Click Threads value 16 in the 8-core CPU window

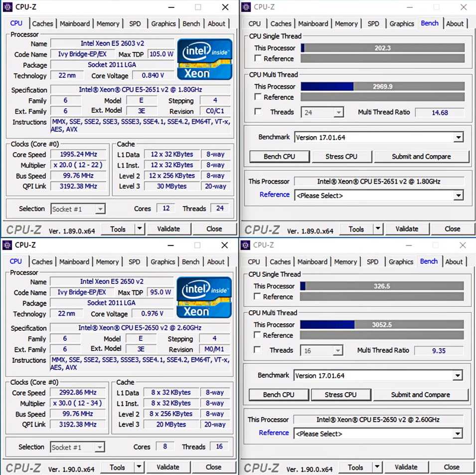(219, 447)
